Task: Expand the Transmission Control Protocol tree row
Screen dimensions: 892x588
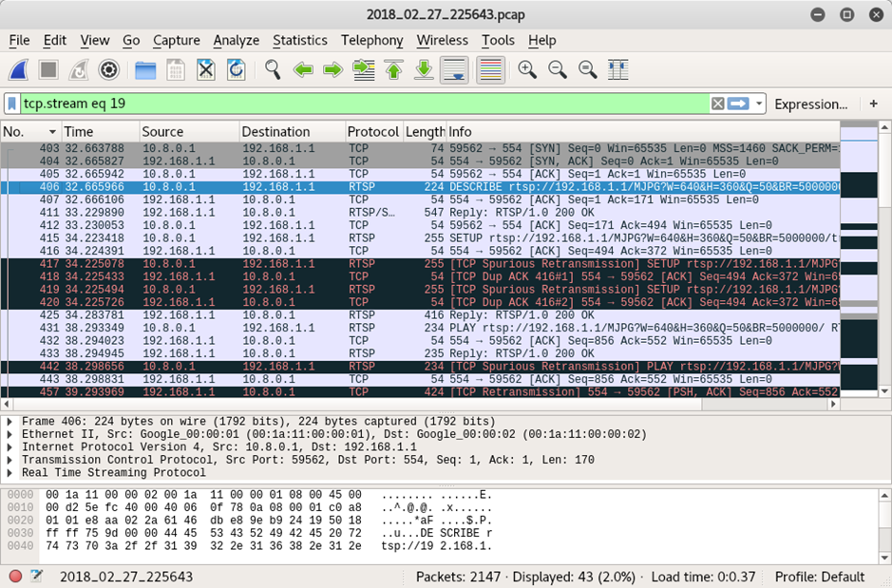Action: (10, 460)
